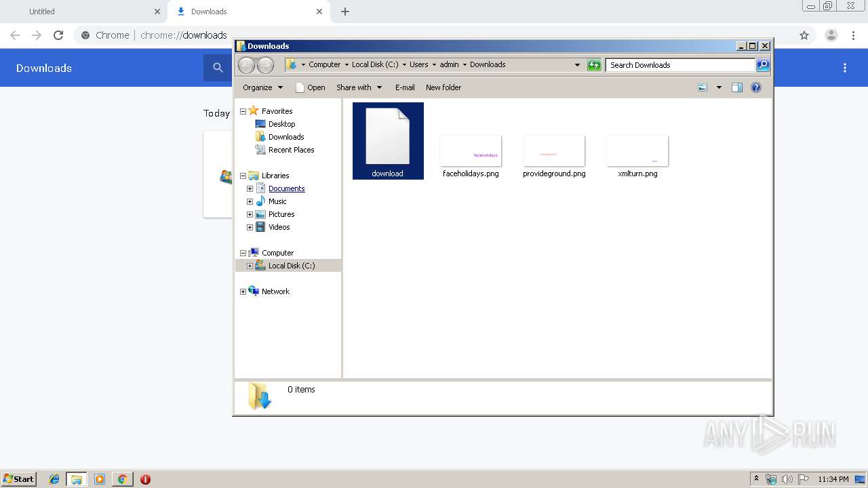
Task: Open media player taskbar icon
Action: [100, 479]
